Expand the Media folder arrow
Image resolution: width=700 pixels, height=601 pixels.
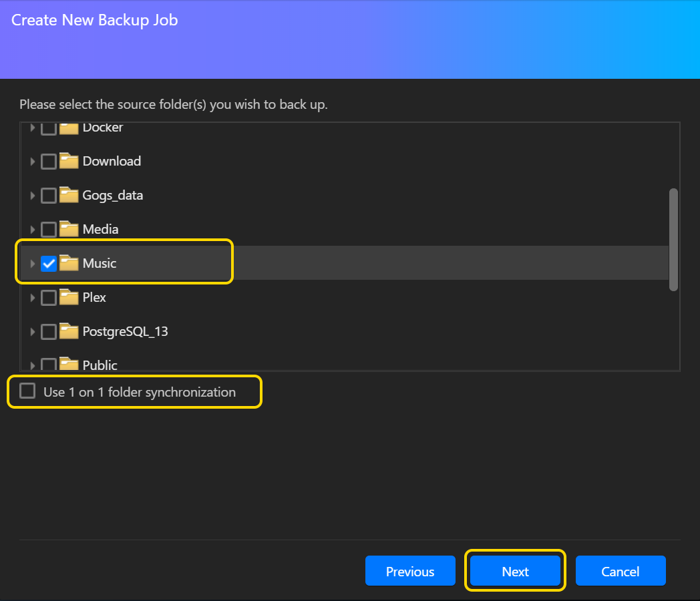32,230
